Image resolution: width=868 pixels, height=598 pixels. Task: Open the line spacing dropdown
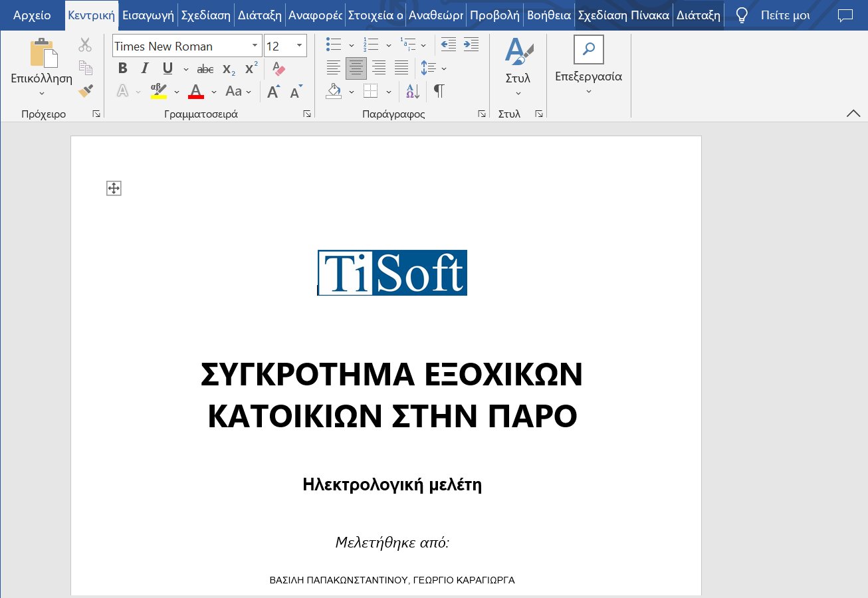pos(443,68)
